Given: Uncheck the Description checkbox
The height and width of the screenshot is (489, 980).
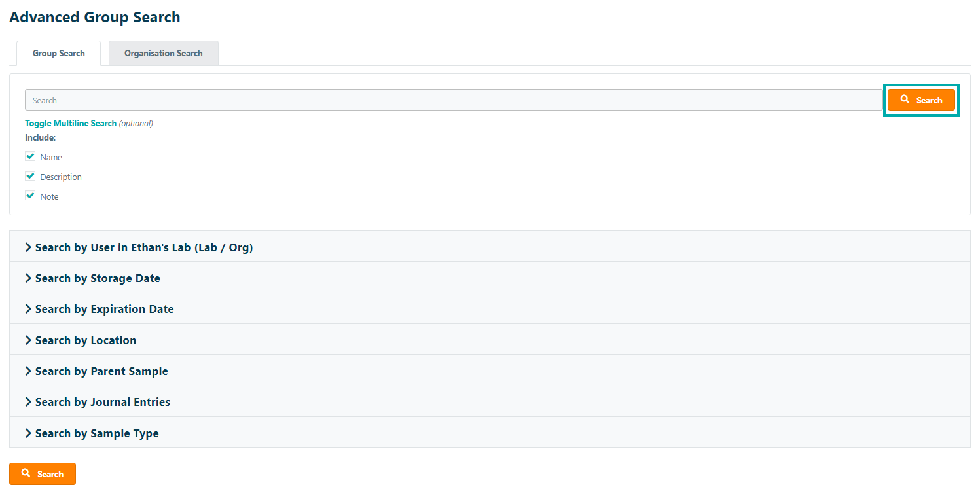Looking at the screenshot, I should (30, 177).
